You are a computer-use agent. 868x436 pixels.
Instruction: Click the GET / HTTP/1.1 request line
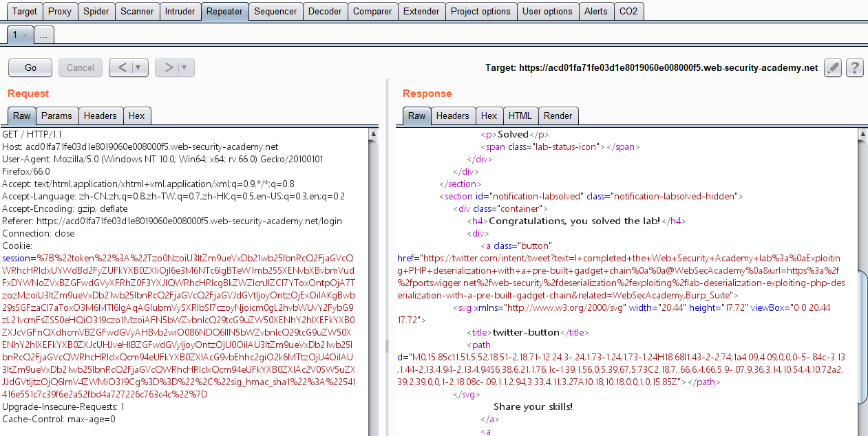coord(32,134)
